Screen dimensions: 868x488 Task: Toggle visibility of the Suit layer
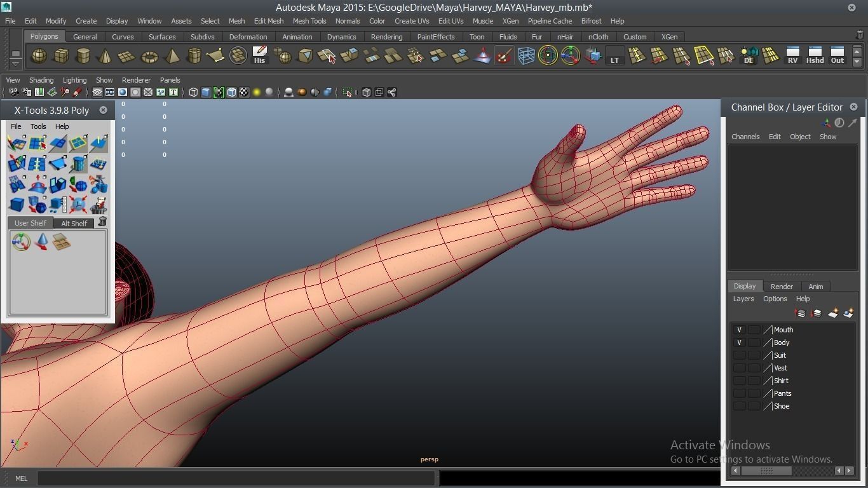point(739,355)
